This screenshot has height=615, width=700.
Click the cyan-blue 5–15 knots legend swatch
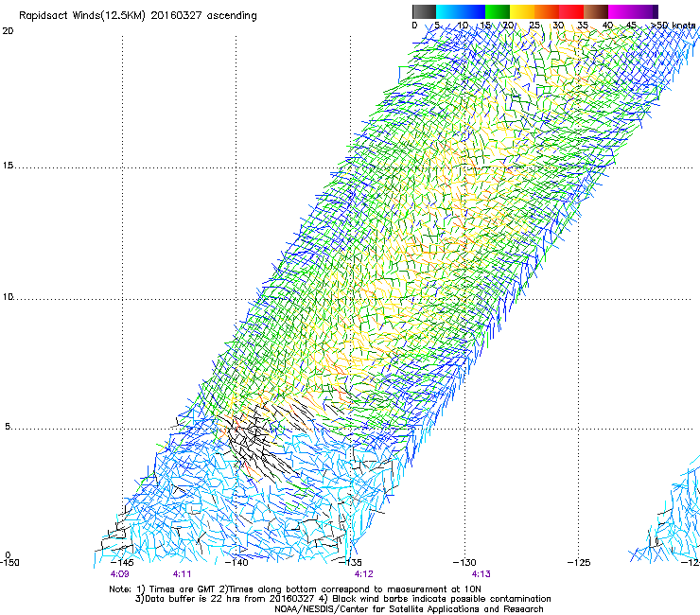click(x=461, y=11)
